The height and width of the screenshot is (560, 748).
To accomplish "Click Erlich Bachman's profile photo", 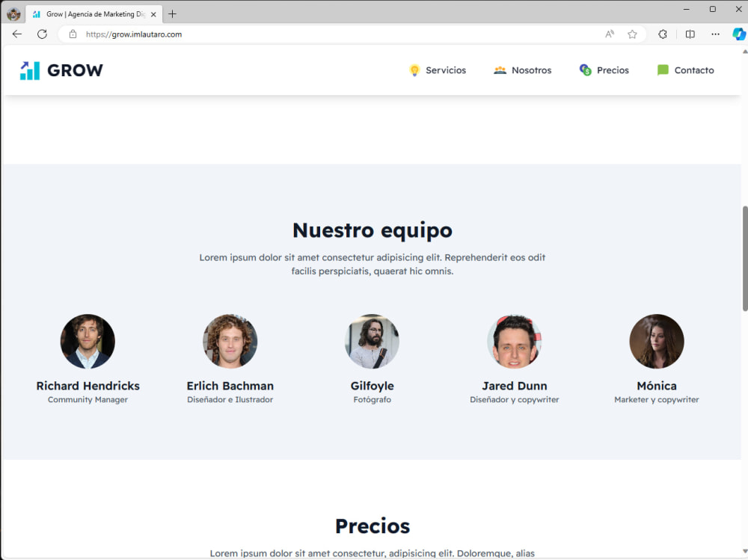I will point(230,341).
